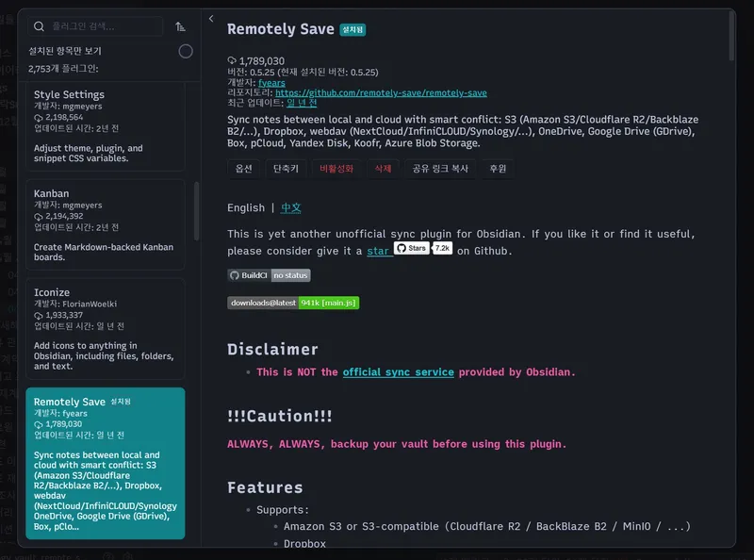Open the 中文 language link
The width and height of the screenshot is (754, 560).
point(290,207)
